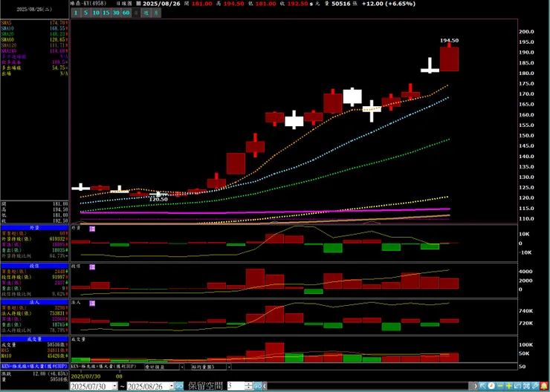550x392 pixels.
Task: Open the start date 2025/07/30 dropdown
Action: click(114, 386)
